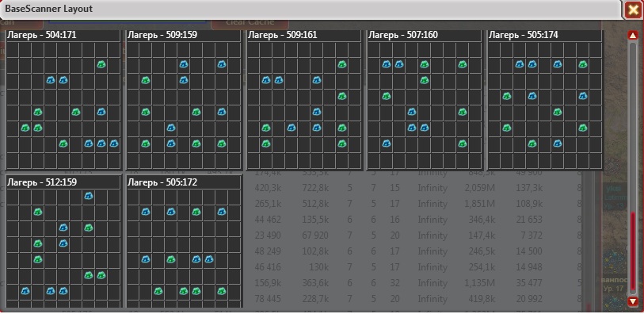644x314 pixels.
Task: Click 102,8k in the background table
Action: click(x=315, y=251)
